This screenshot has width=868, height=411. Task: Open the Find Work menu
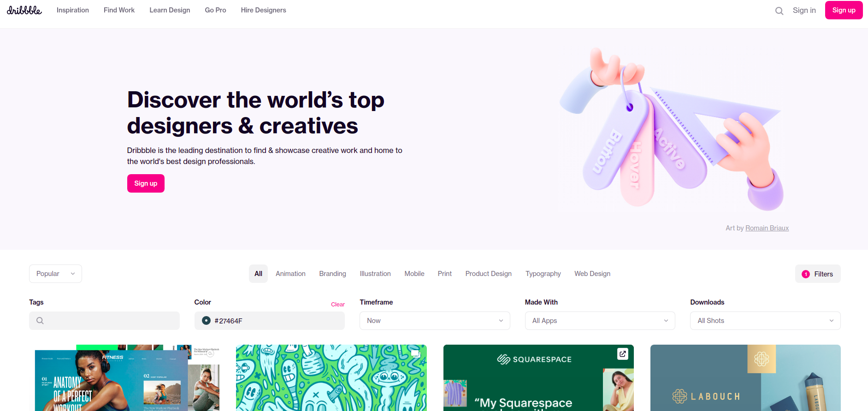[119, 10]
